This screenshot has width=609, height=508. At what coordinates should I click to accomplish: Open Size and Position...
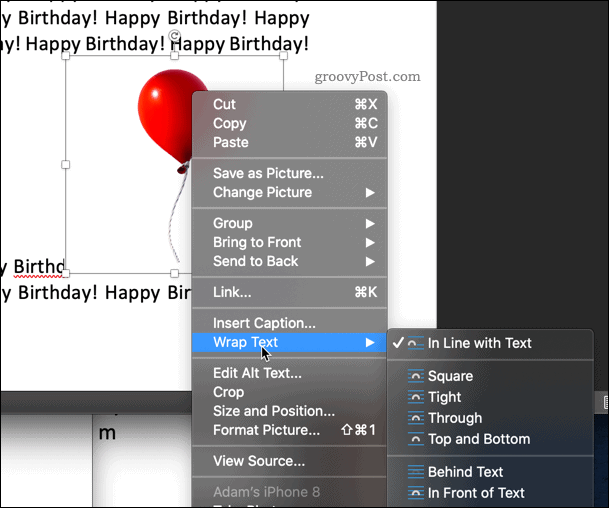coord(289,411)
